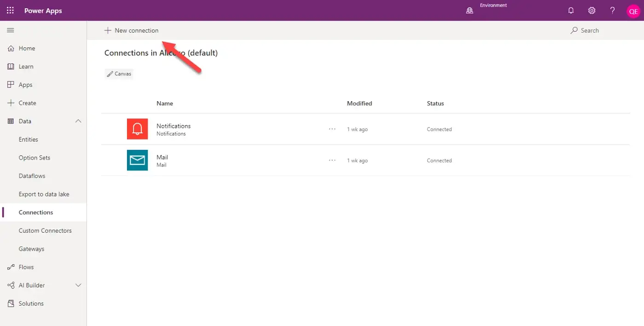Click the plus icon for New connection
The height and width of the screenshot is (326, 644).
pos(108,30)
